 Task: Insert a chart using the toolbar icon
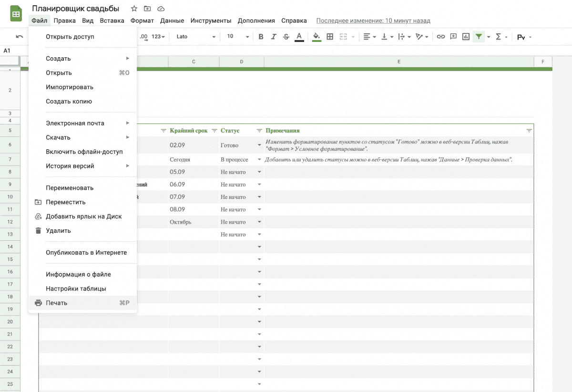[x=466, y=36]
